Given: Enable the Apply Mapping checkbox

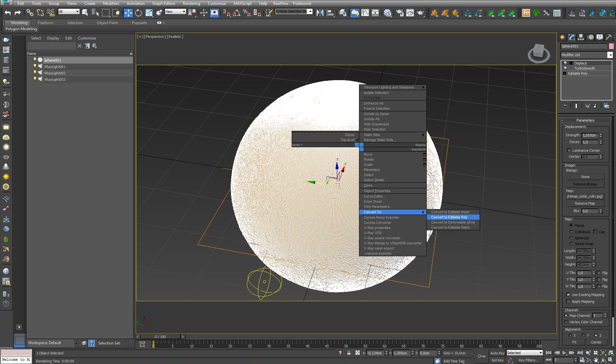Looking at the screenshot, I should (569, 301).
